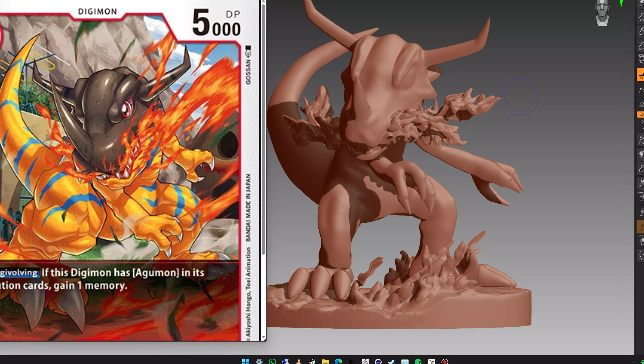Toggle Local Symmetry (L.Sym)
The width and height of the screenshot is (644, 364).
(641, 90)
